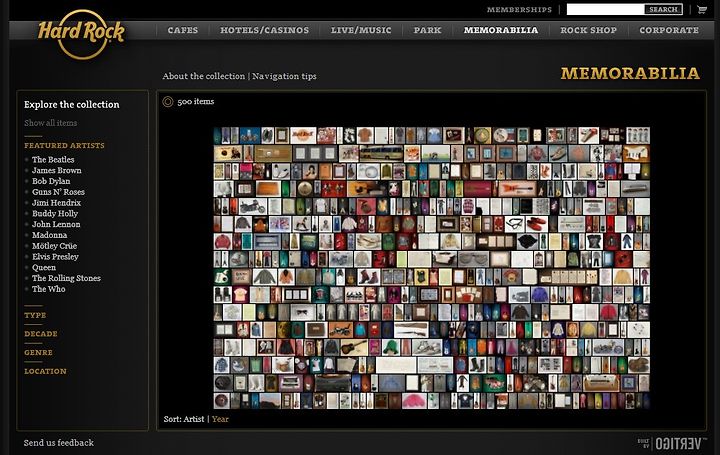720x455 pixels.
Task: Focus the search input field
Action: (605, 9)
